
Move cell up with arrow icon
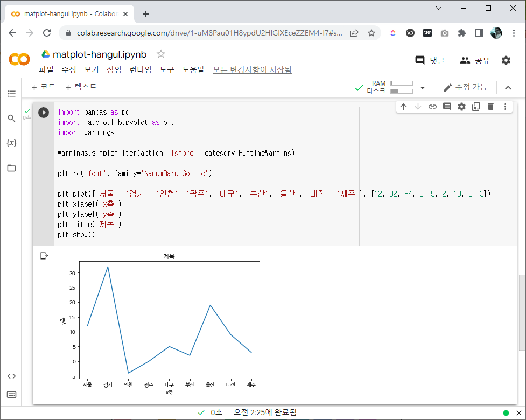click(x=404, y=107)
